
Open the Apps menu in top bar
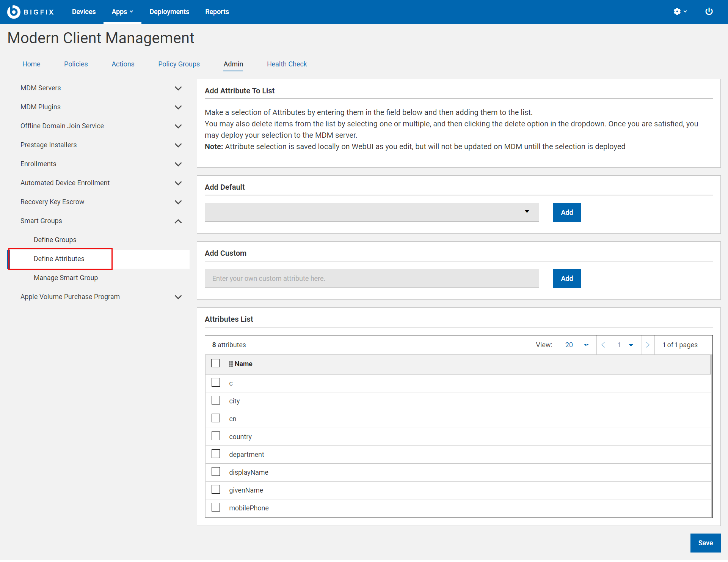[x=122, y=12]
